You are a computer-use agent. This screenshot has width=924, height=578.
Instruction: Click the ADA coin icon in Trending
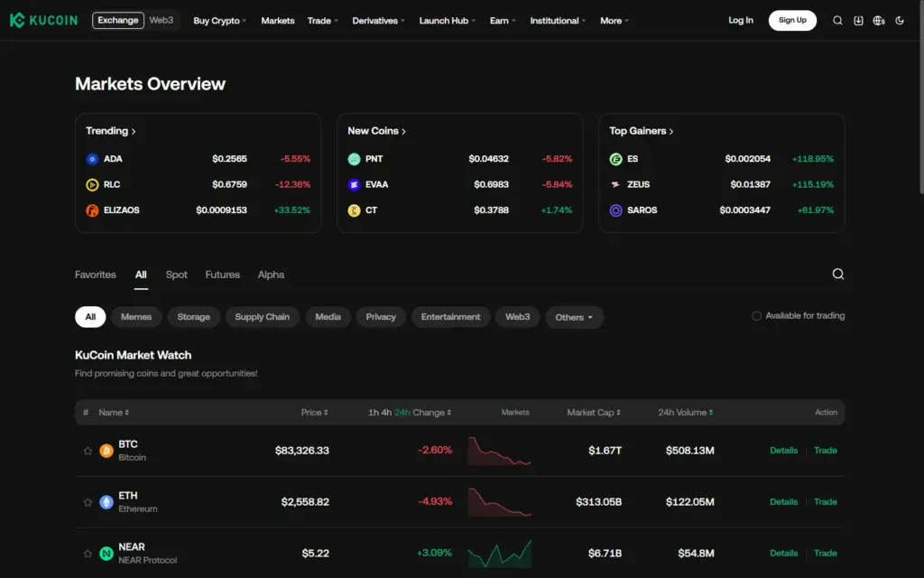92,159
